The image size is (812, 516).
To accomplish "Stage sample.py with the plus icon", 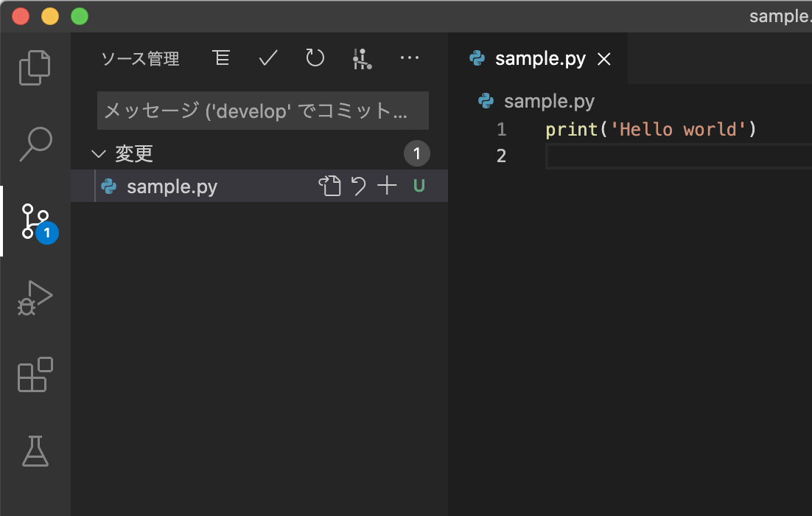I will click(x=387, y=186).
